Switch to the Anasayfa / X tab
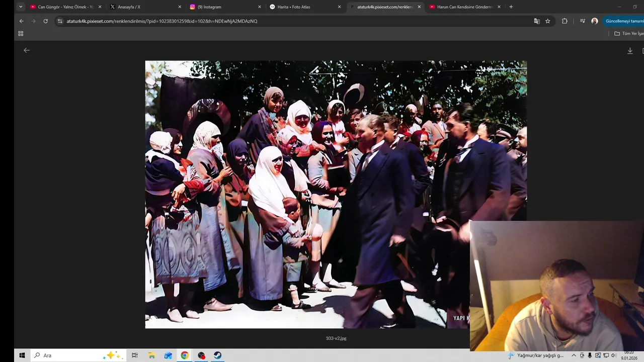 pos(145,7)
